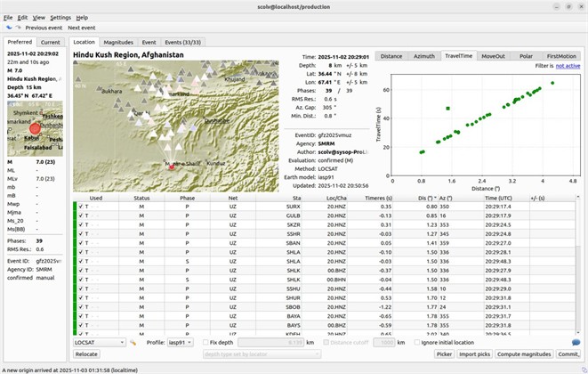Switch plot to the FirstMotion tab
Image resolution: width=588 pixels, height=374 pixels.
(x=561, y=56)
